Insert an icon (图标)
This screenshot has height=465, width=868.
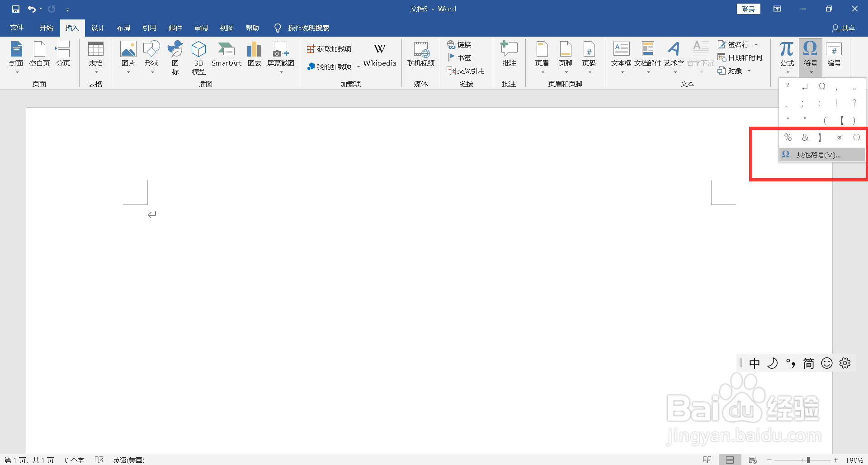(x=175, y=57)
